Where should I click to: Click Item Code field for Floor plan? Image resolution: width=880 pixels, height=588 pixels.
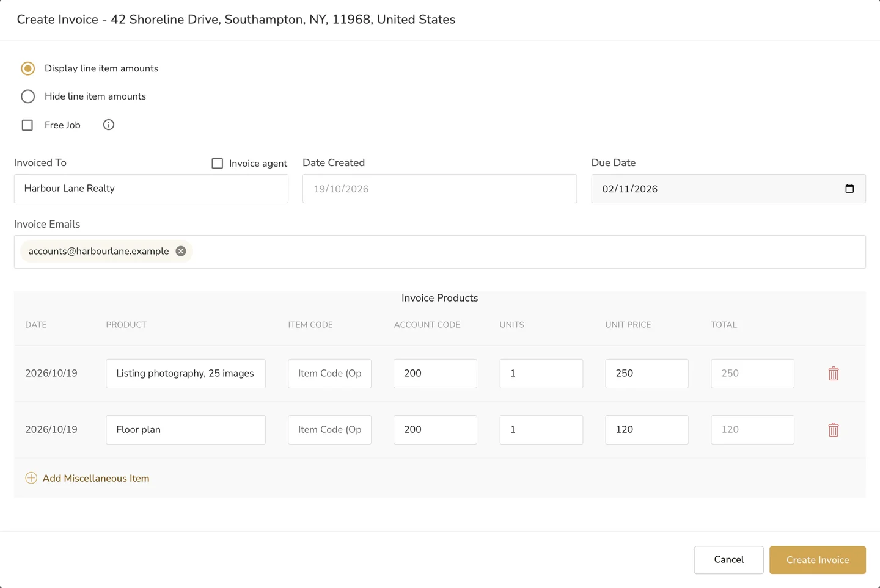329,430
